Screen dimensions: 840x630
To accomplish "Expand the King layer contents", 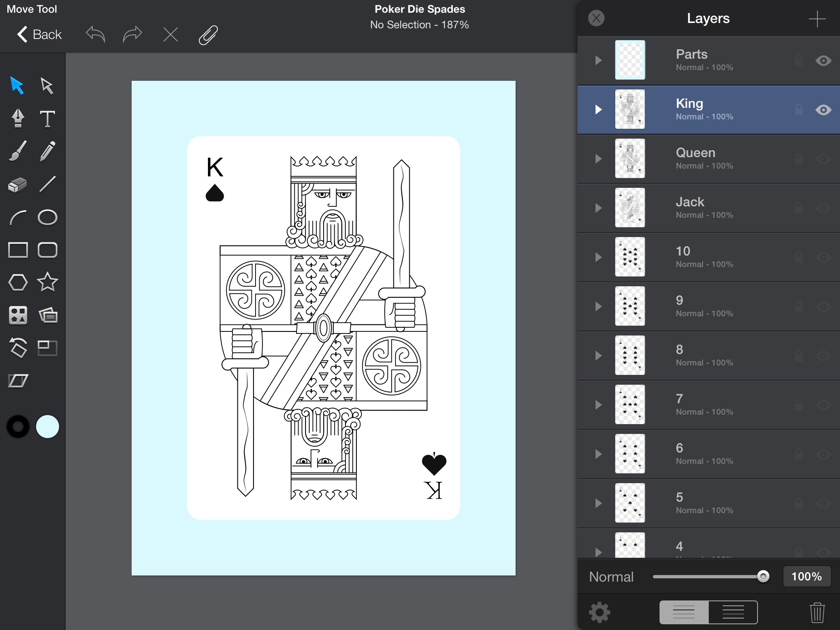I will [x=598, y=110].
